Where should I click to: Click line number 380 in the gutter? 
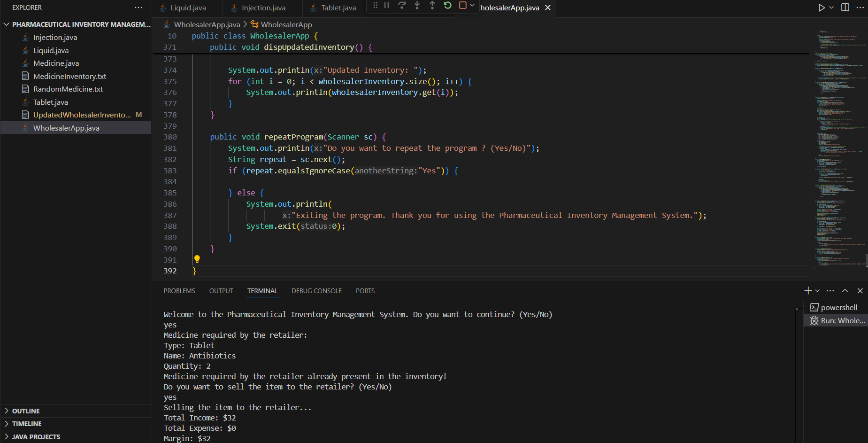pos(170,137)
